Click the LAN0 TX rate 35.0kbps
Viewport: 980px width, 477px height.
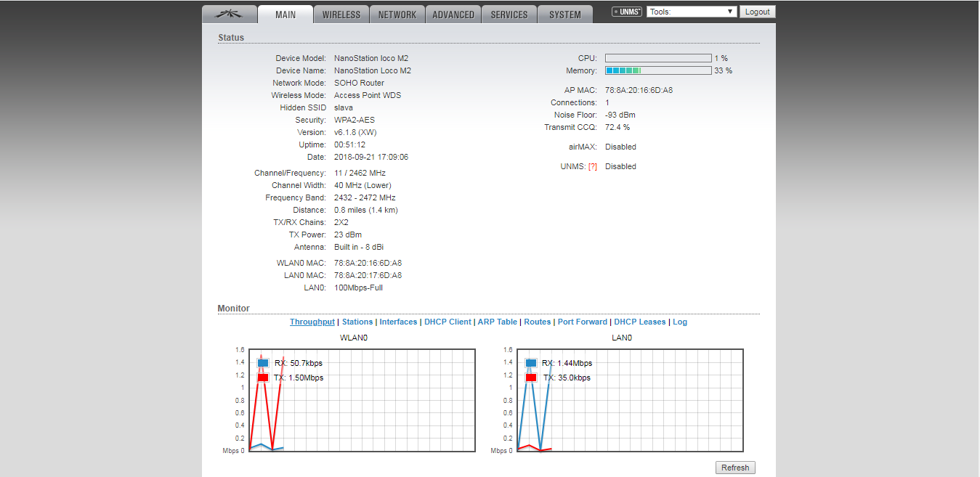(573, 378)
